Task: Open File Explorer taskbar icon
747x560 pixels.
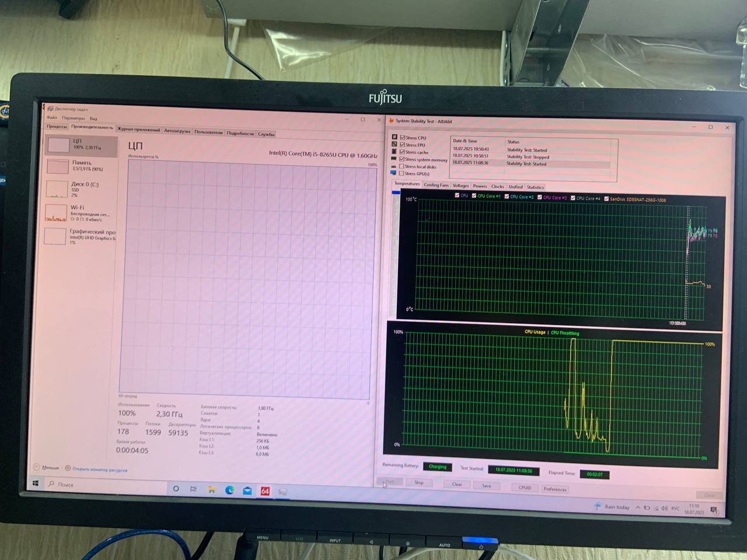Action: pos(211,490)
